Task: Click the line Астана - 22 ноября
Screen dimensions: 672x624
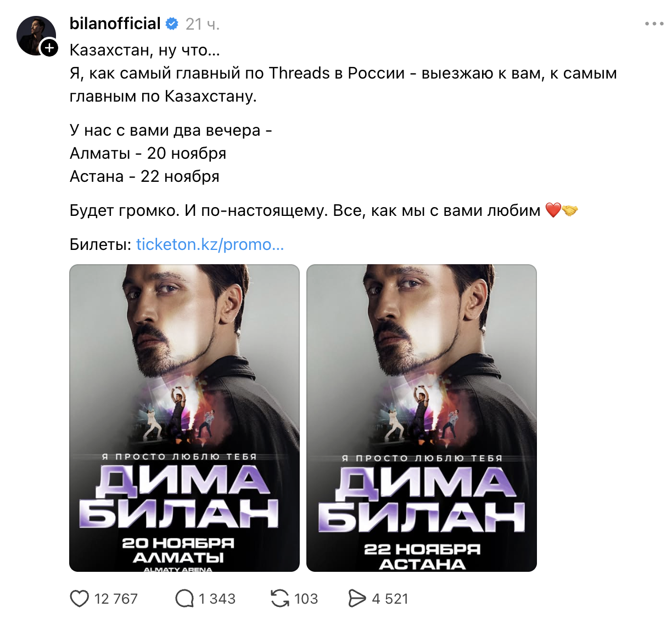Action: click(144, 176)
